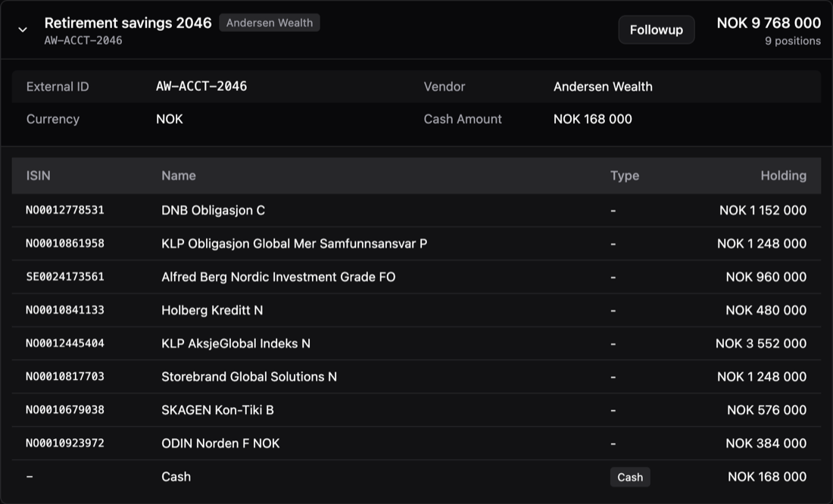This screenshot has height=504, width=833.
Task: Click the Followup button
Action: (x=656, y=30)
